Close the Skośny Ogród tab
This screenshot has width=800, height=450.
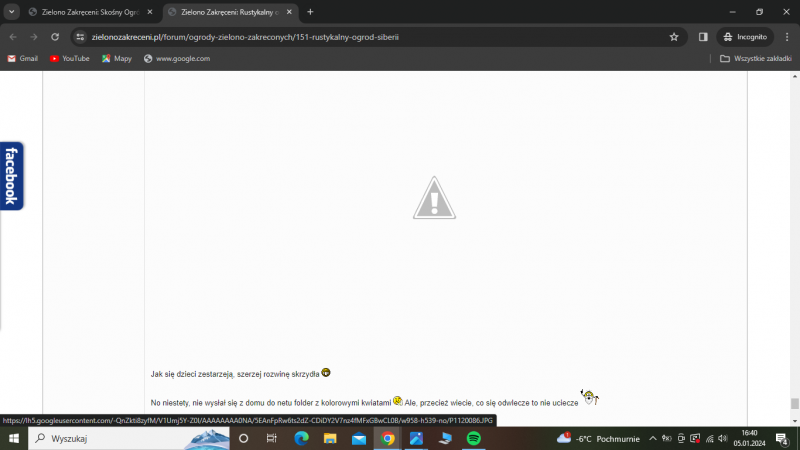point(149,12)
